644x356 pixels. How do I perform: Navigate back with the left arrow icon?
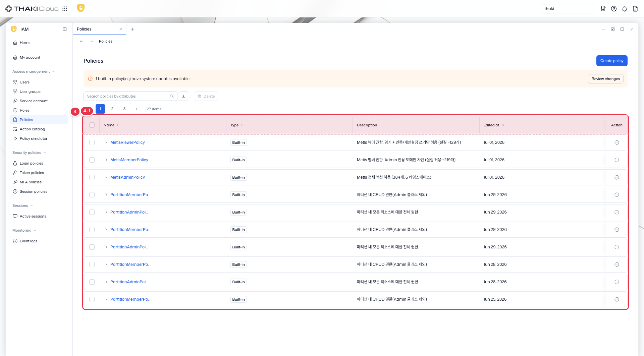coord(82,41)
